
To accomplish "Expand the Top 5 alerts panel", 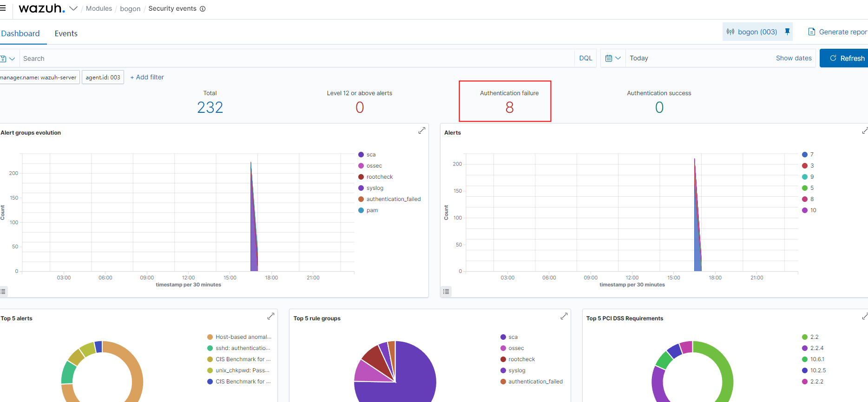I will [271, 316].
